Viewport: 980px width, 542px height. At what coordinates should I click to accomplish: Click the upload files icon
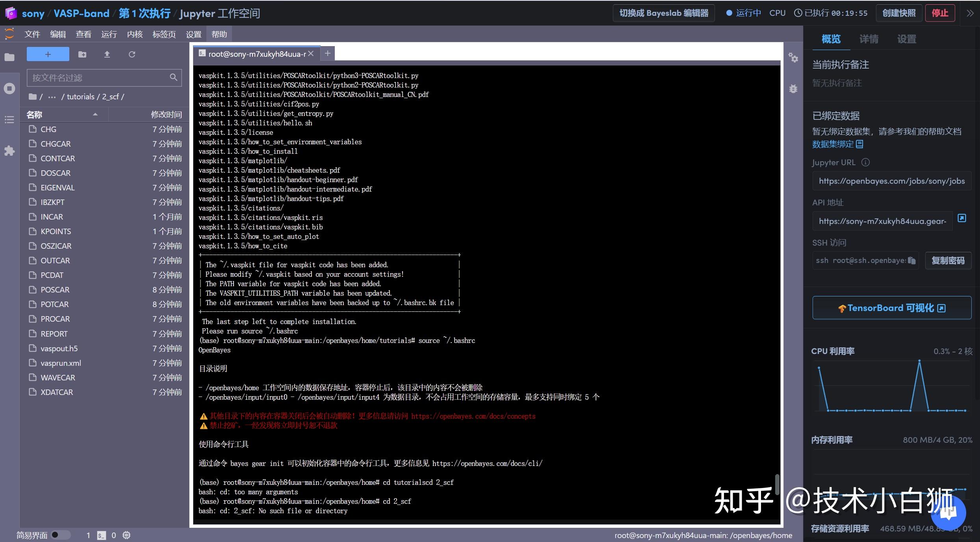(x=107, y=54)
